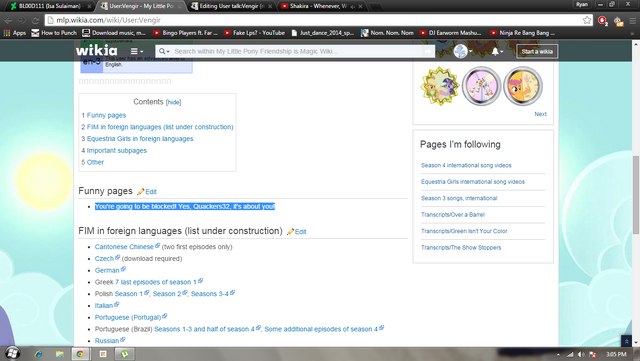The width and height of the screenshot is (640, 361).
Task: Open Cantonese Chinese external link
Action: [124, 247]
